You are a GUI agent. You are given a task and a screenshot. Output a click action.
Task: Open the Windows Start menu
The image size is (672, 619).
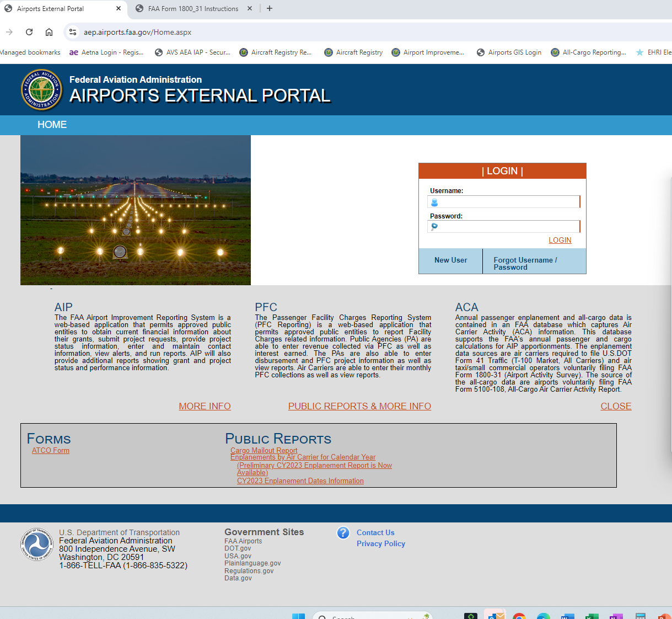click(298, 616)
